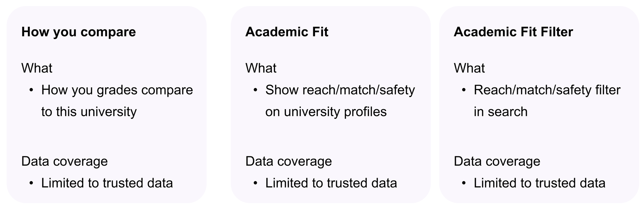Click "on university profiles" text line
The width and height of the screenshot is (644, 211).
326,112
